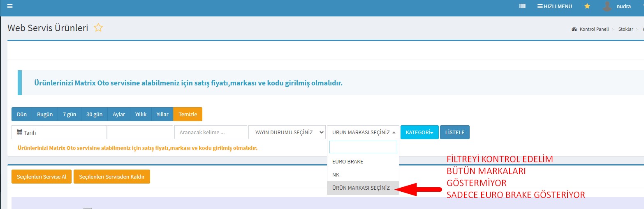
Task: Go to Kontrol Paneli breadcrumb link
Action: [x=593, y=29]
